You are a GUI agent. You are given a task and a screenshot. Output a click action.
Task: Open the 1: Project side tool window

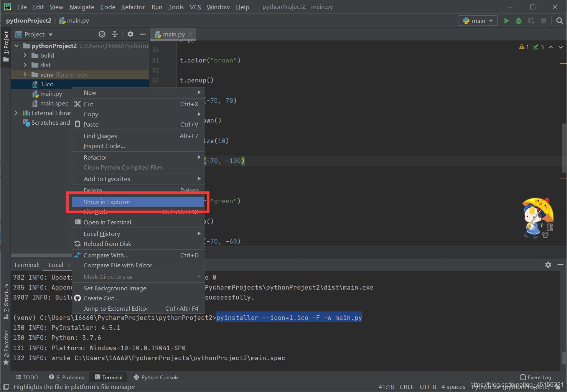tap(6, 46)
